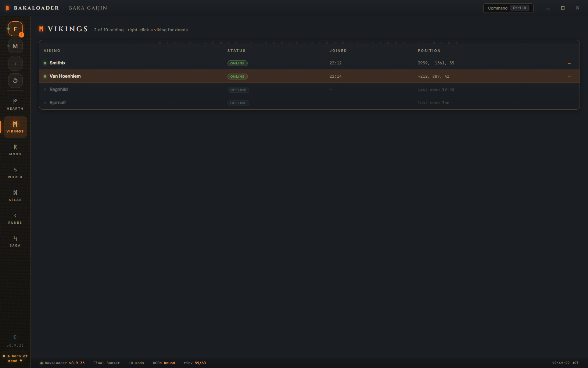Click BakaLoader v0.9.33 in status bar
The image size is (588, 368).
[65, 363]
